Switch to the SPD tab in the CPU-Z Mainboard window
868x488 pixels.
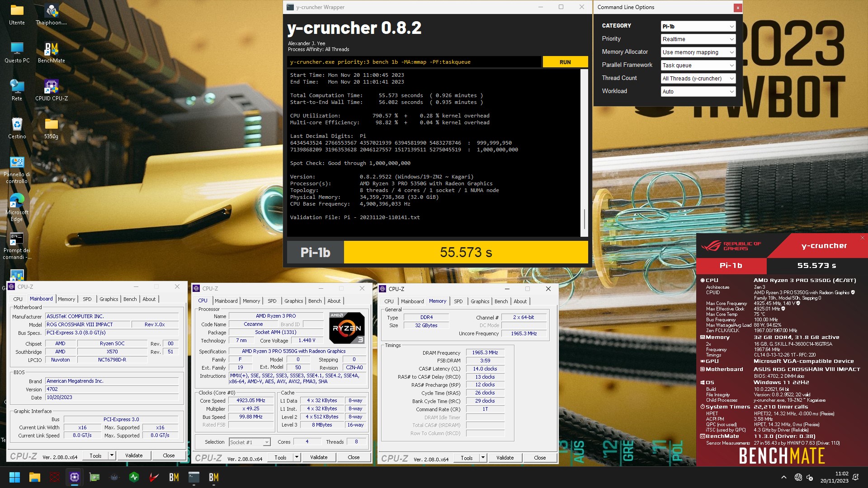click(x=87, y=299)
